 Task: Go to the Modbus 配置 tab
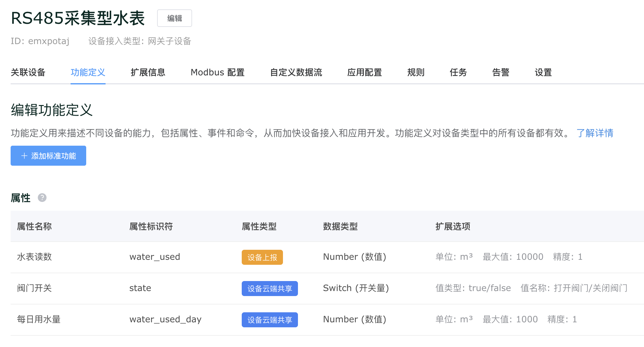[217, 73]
